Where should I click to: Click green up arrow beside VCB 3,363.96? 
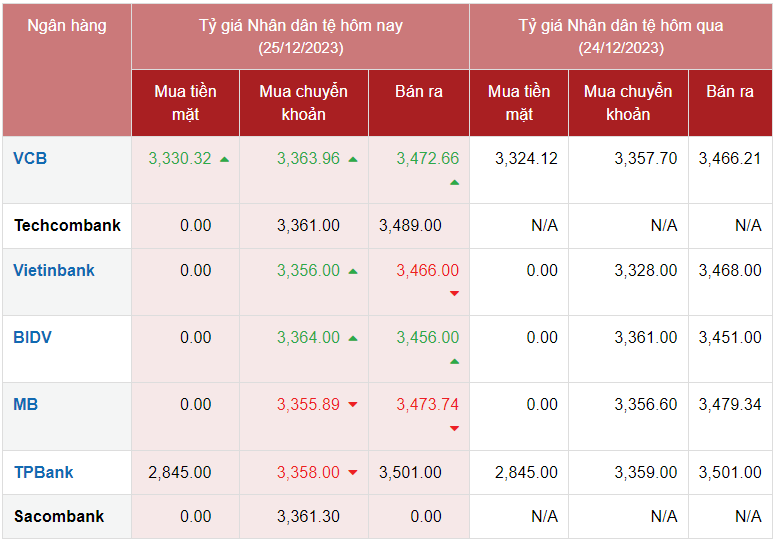tap(353, 159)
